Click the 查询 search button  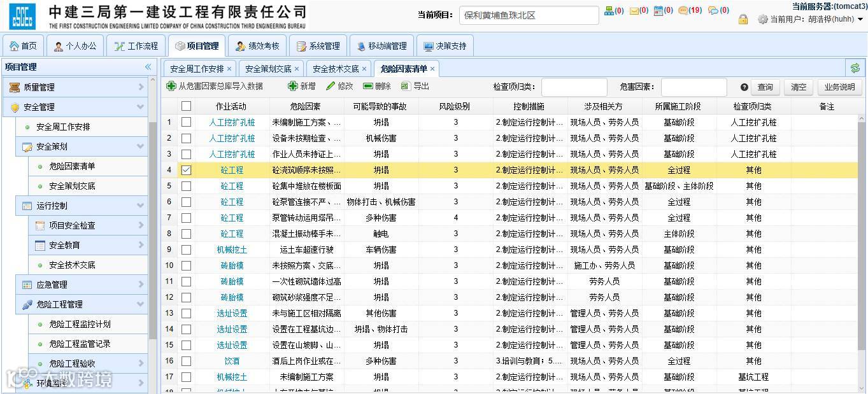pos(765,87)
